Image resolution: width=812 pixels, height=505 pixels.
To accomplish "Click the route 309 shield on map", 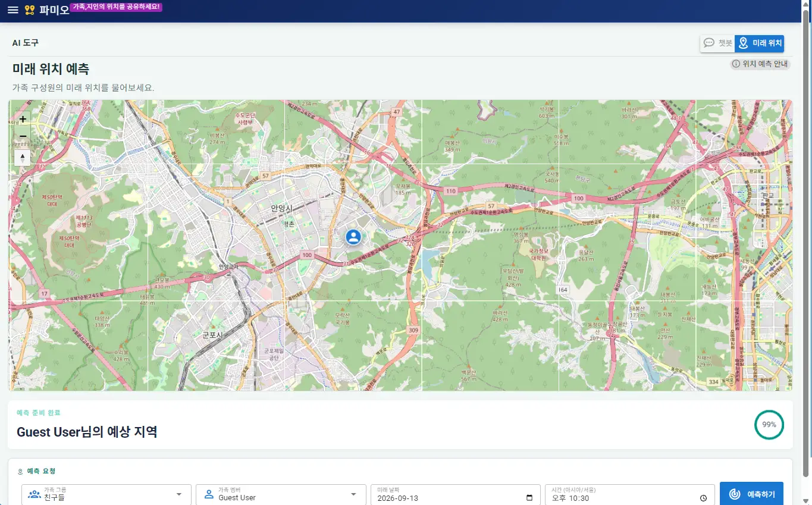I will tap(414, 330).
